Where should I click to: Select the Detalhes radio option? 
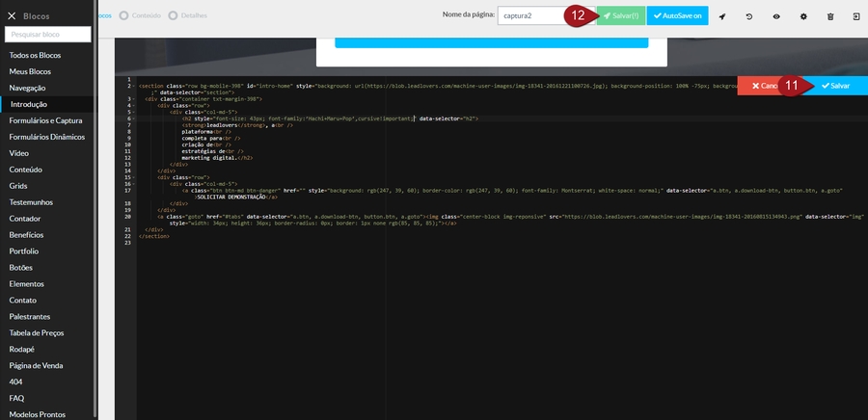tap(188, 15)
